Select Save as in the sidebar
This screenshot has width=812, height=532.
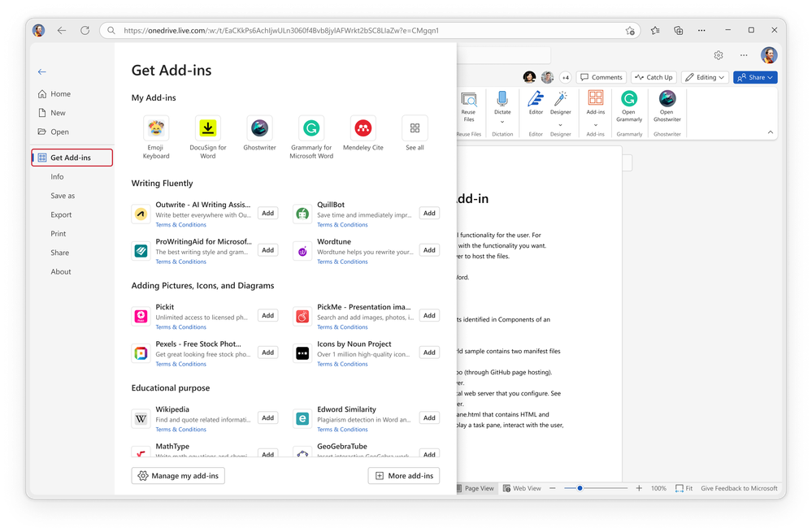63,196
